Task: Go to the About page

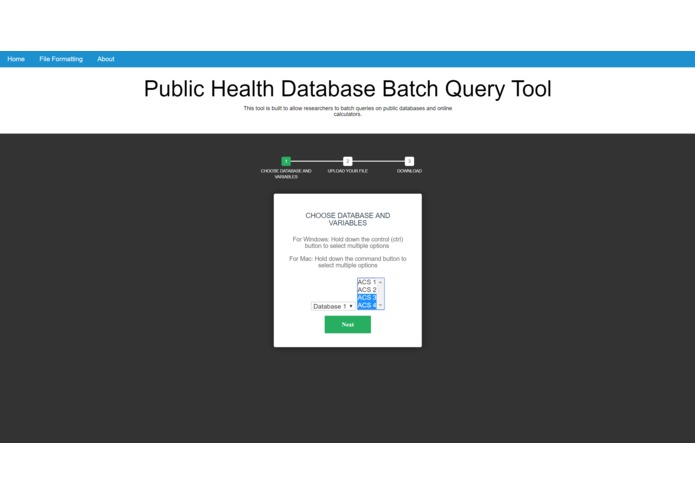Action: point(105,59)
